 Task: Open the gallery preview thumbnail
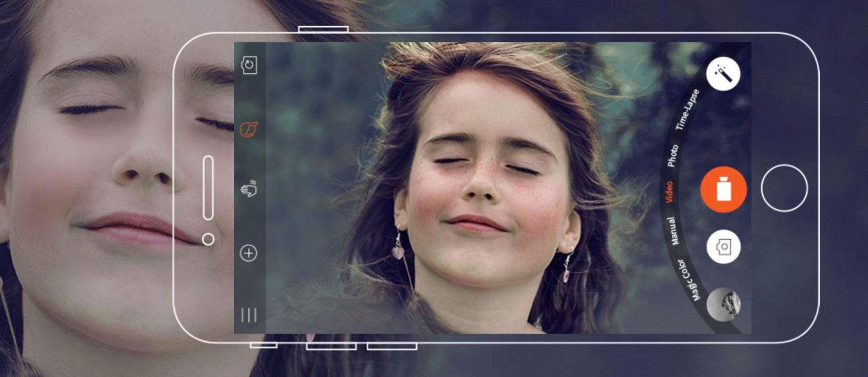(724, 304)
